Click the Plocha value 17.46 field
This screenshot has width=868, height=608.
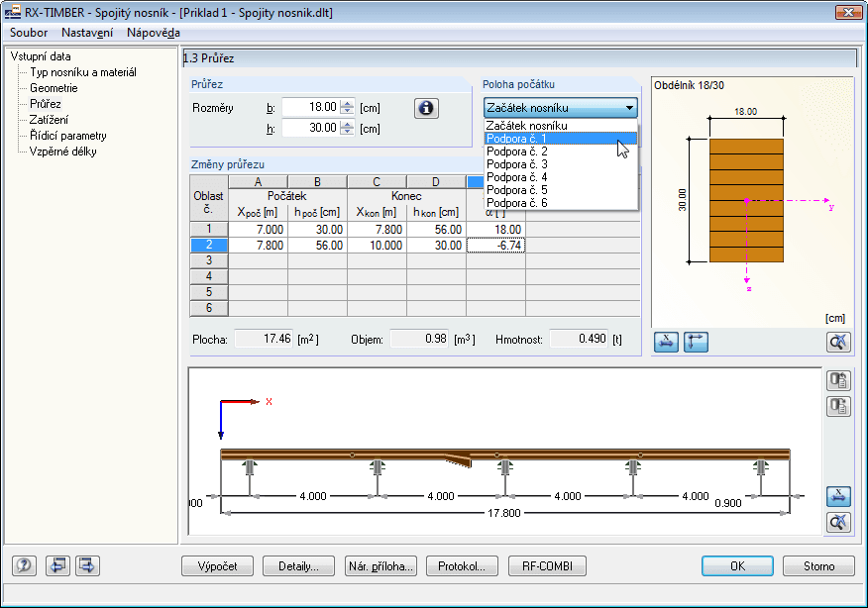[x=264, y=339]
